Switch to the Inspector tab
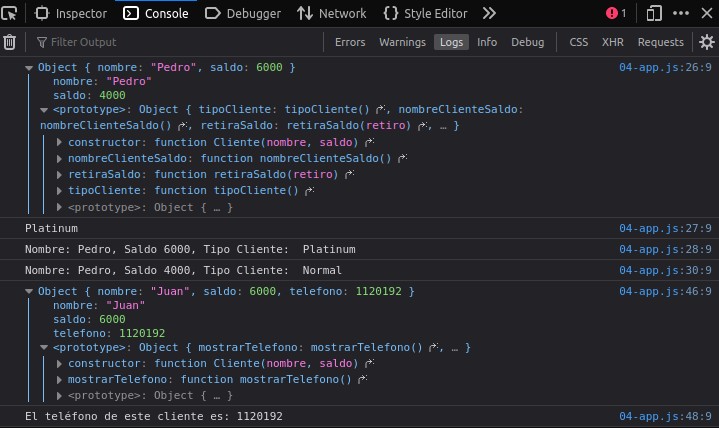 pyautogui.click(x=71, y=13)
